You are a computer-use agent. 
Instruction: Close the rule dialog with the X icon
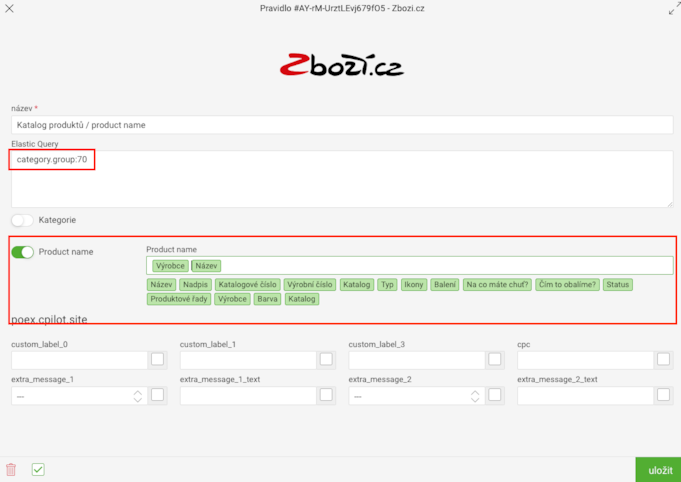9,8
